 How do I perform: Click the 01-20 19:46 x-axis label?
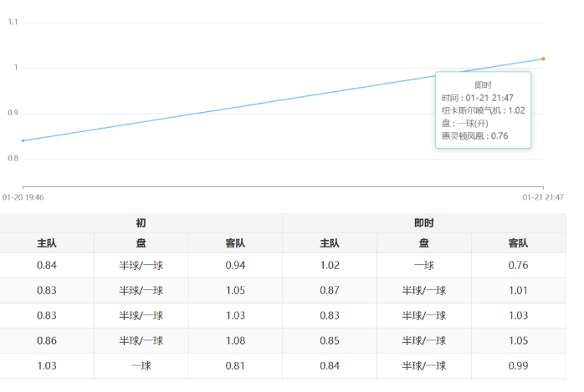pyautogui.click(x=23, y=197)
